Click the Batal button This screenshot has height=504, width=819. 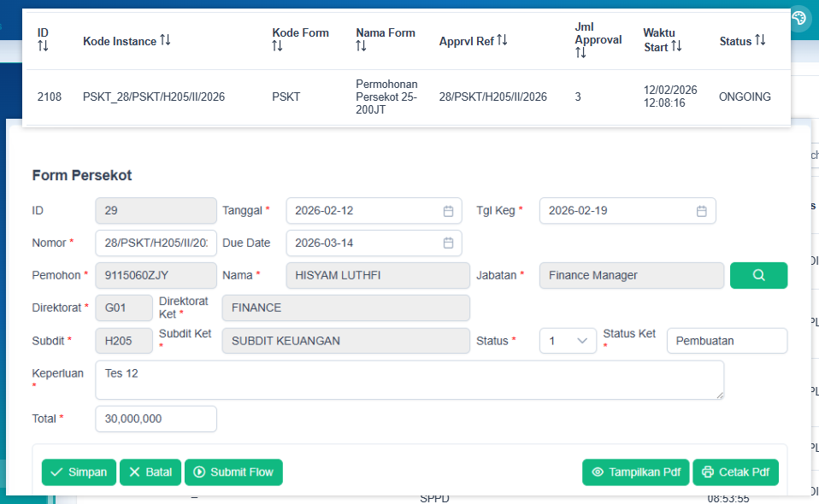[x=150, y=472]
